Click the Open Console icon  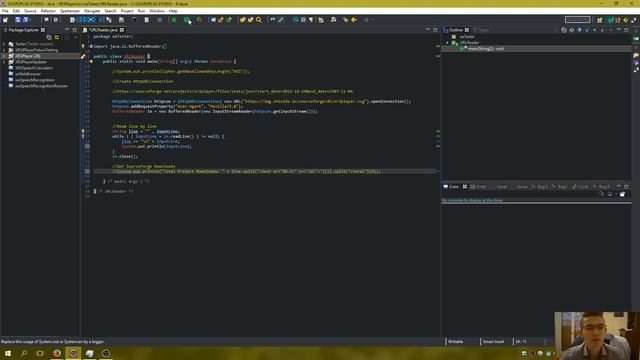pos(622,194)
